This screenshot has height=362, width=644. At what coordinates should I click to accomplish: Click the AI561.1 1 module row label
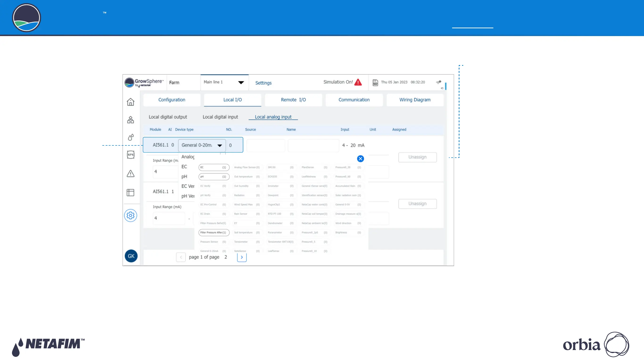163,192
